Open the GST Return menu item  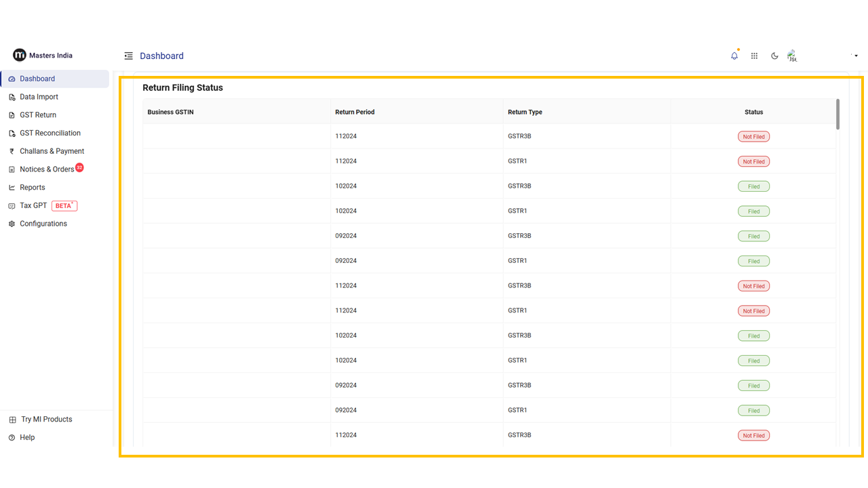point(38,115)
